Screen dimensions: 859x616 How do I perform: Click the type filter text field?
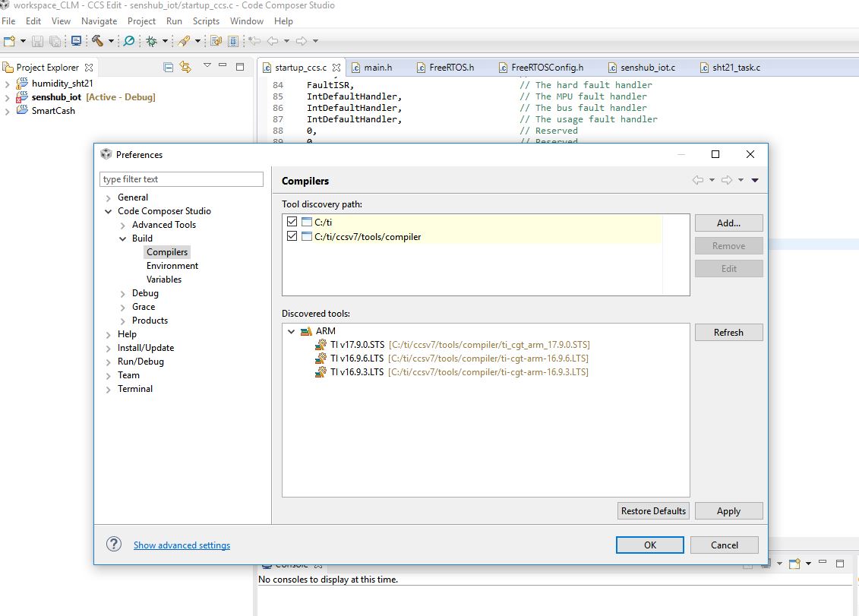pyautogui.click(x=182, y=179)
